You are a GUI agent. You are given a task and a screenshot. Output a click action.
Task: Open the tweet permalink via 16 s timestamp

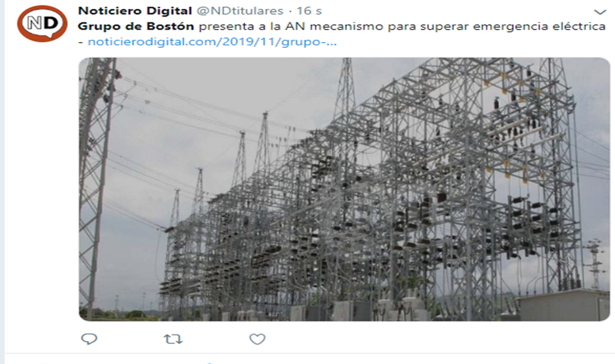coord(309,11)
